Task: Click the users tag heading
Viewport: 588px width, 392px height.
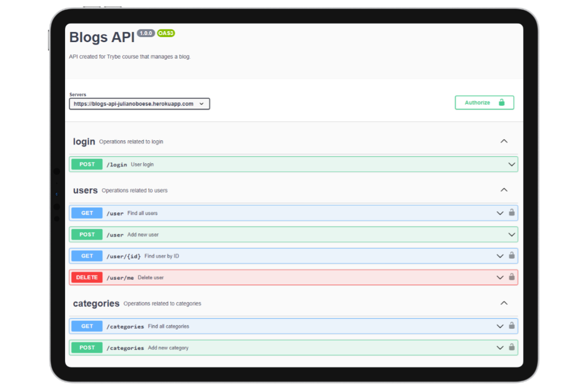Action: [x=85, y=191]
